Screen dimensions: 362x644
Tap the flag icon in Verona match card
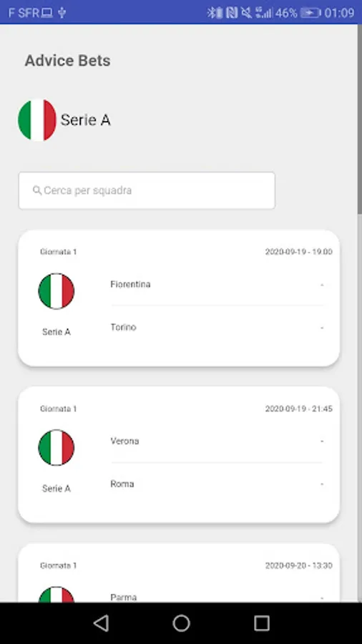(x=57, y=448)
